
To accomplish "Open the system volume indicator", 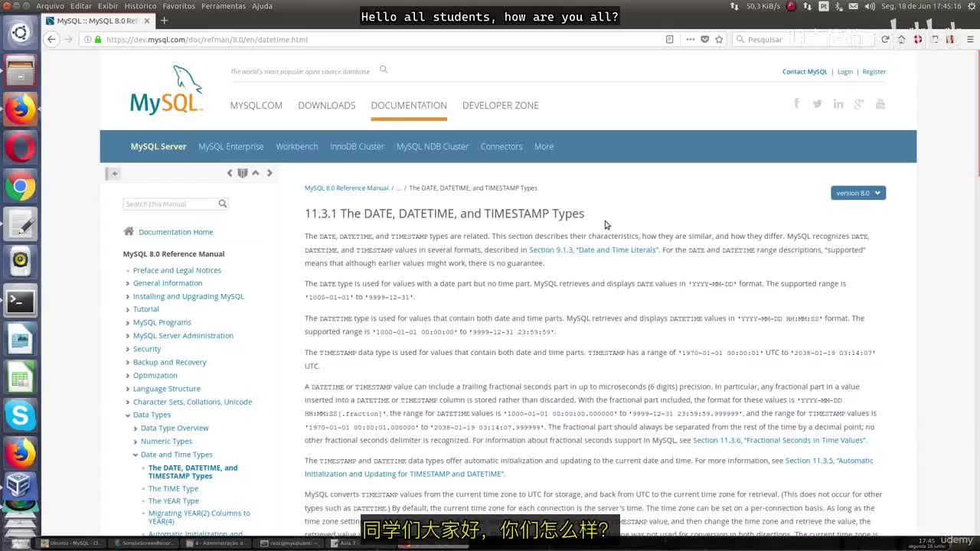I will coord(870,6).
